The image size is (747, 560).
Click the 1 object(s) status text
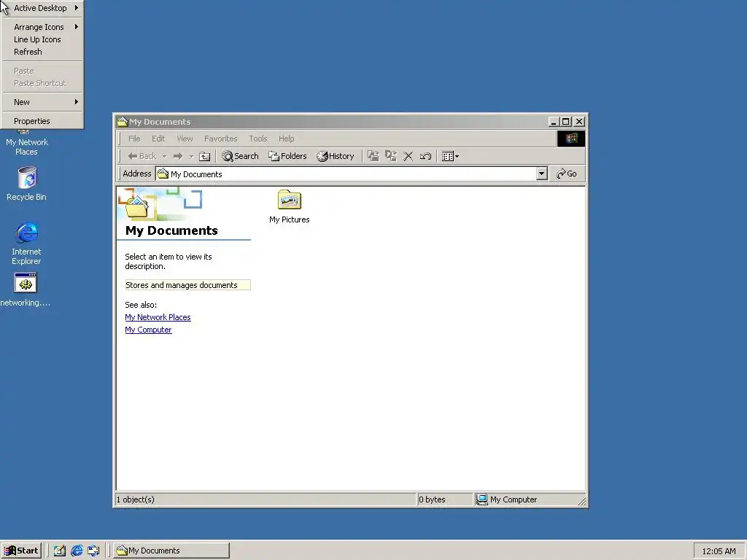point(135,499)
